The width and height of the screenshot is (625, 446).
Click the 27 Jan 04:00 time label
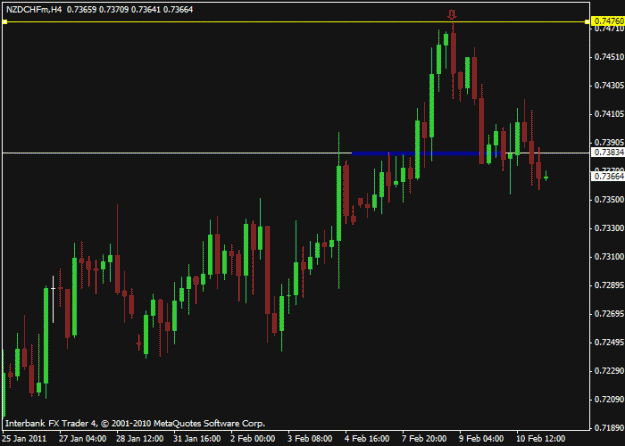[x=83, y=439]
